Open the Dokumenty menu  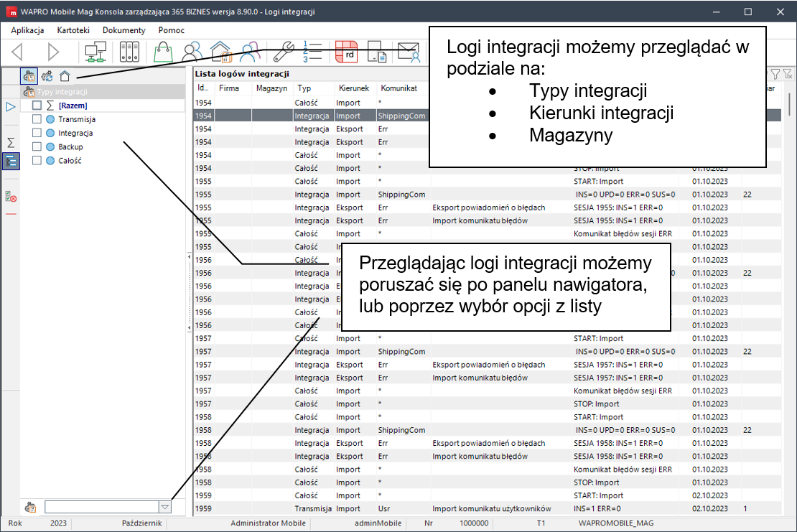click(x=124, y=30)
